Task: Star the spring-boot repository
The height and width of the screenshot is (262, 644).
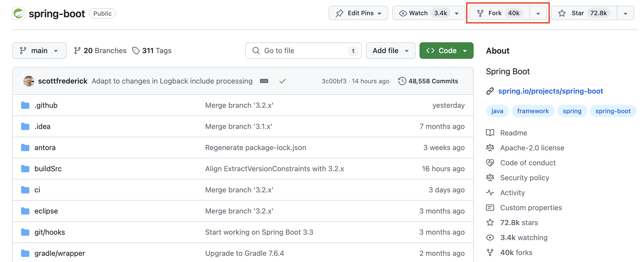Action: click(x=584, y=13)
